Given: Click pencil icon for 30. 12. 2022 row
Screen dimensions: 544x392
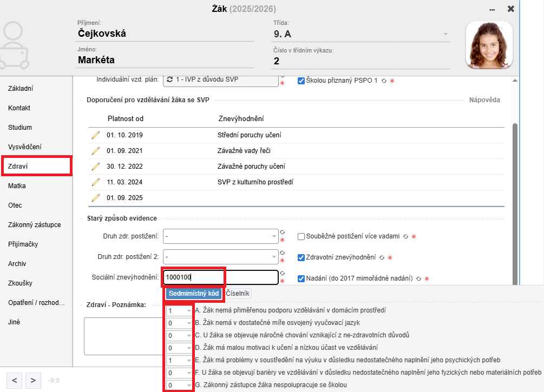Looking at the screenshot, I should pos(96,167).
